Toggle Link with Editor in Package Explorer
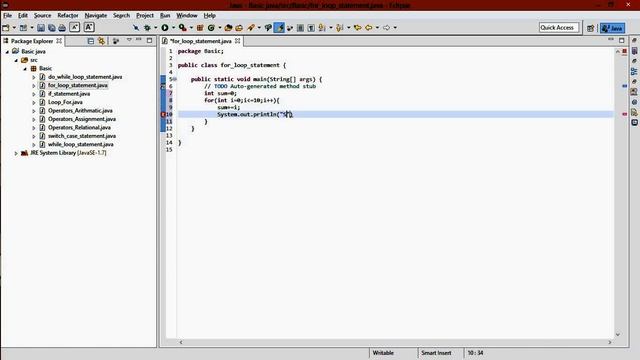 pyautogui.click(x=101, y=41)
